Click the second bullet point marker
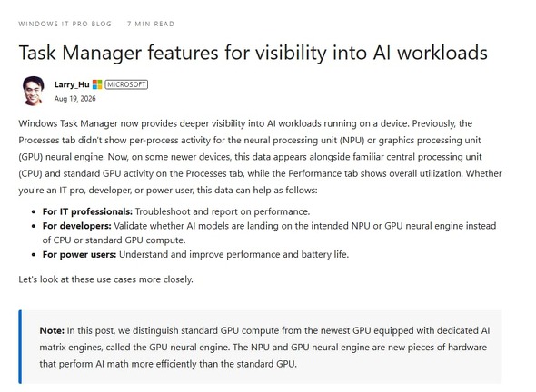 (33, 226)
